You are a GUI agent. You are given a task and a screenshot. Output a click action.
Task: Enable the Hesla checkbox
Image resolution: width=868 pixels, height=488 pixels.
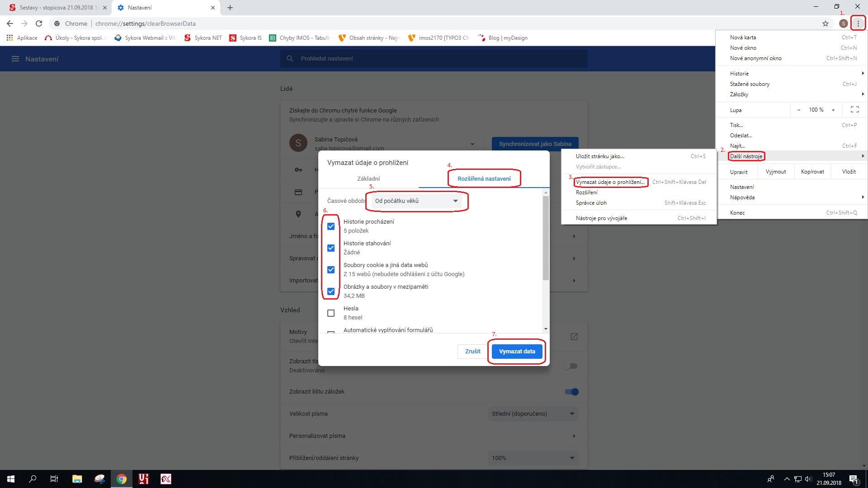pyautogui.click(x=330, y=313)
